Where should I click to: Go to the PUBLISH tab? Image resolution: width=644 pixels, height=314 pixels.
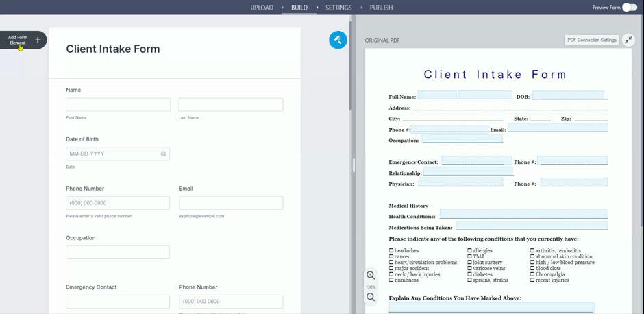tap(381, 8)
